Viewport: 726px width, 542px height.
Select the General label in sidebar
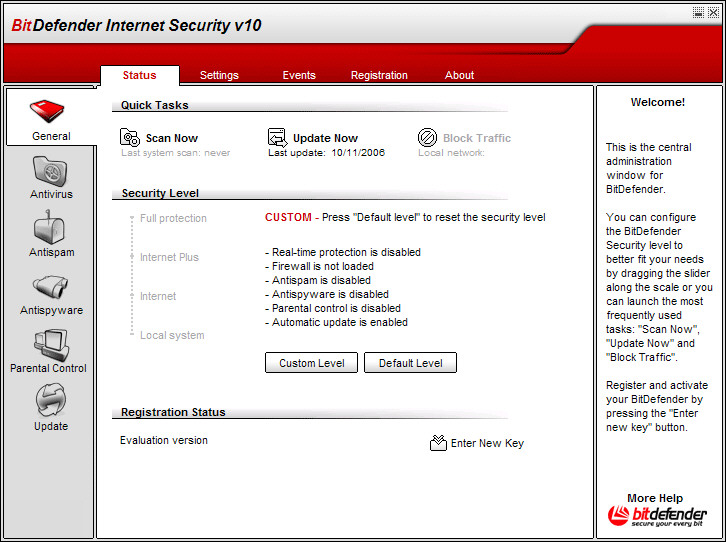(51, 136)
